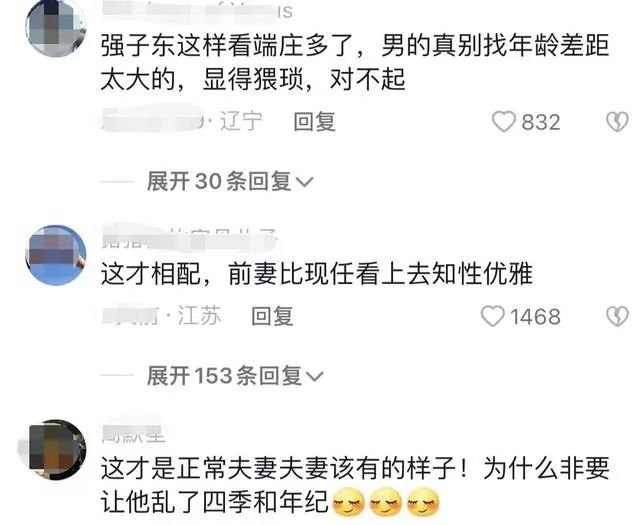
Task: Open third commenter's blurred username
Action: [x=133, y=434]
